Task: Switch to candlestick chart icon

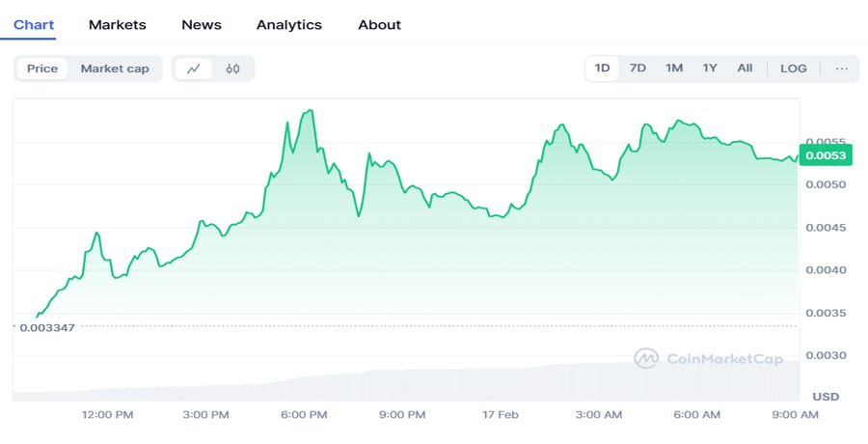Action: pyautogui.click(x=232, y=69)
